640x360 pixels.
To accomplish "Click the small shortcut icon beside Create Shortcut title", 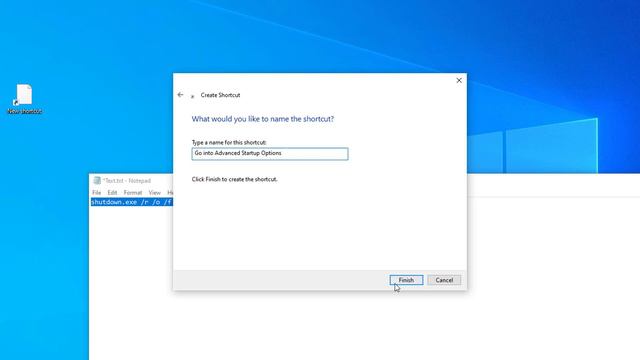I will pos(192,96).
